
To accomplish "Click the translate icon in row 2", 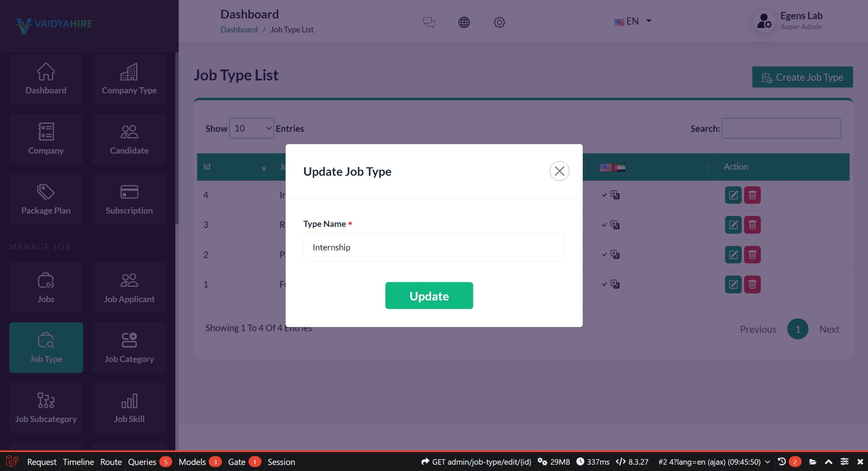I will click(x=615, y=255).
